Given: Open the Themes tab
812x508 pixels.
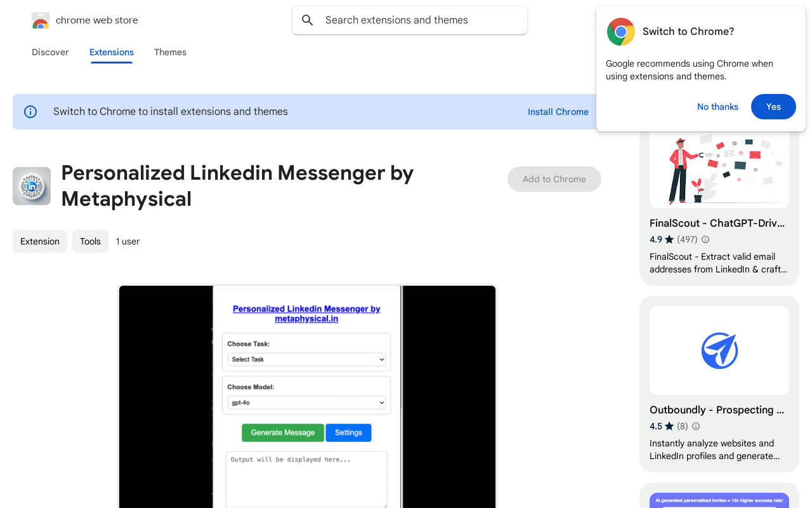Looking at the screenshot, I should pyautogui.click(x=170, y=52).
